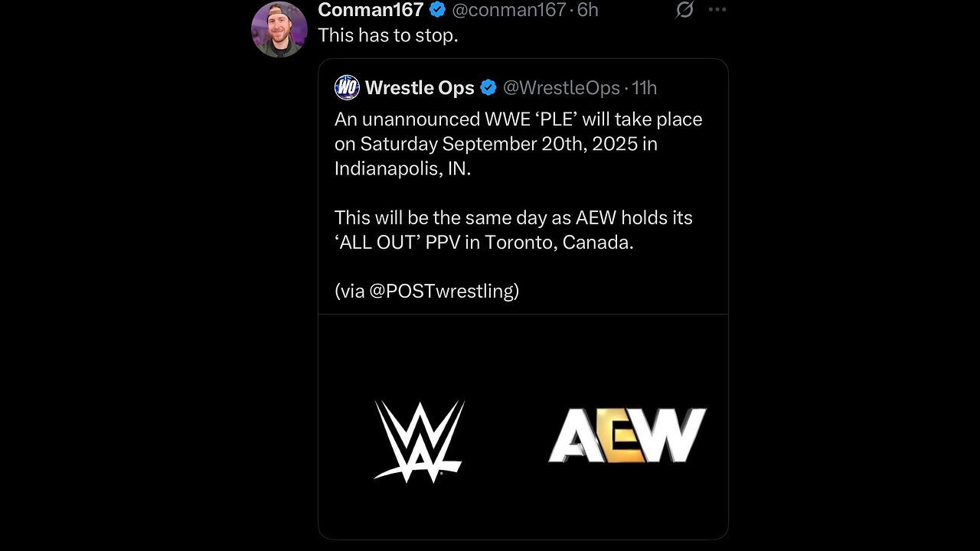
Task: Click the Conman167 display name
Action: [x=370, y=10]
